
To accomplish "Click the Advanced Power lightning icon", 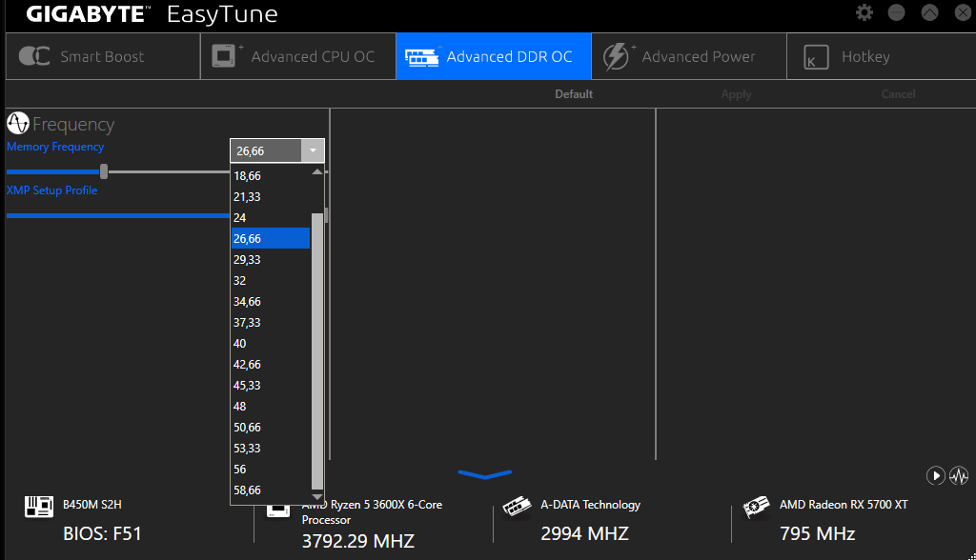I will tap(616, 56).
